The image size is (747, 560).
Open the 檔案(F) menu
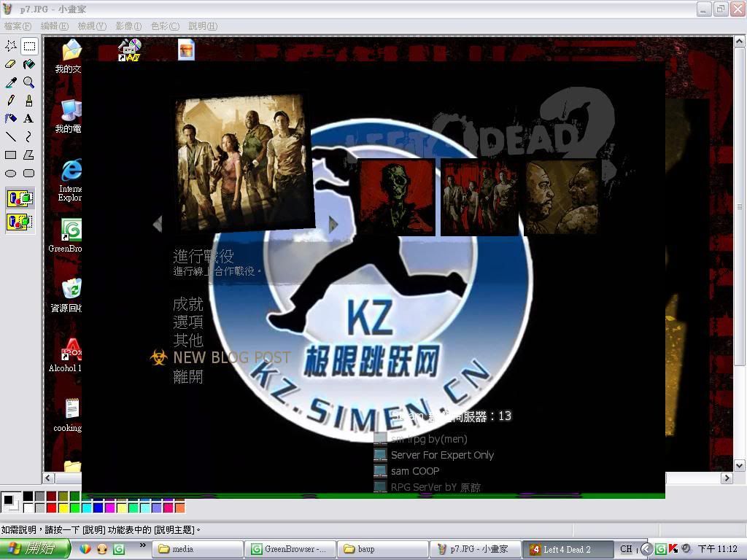click(x=18, y=26)
